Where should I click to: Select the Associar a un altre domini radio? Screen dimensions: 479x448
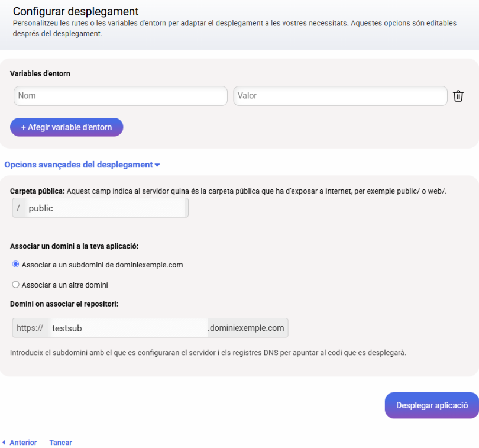pos(15,285)
